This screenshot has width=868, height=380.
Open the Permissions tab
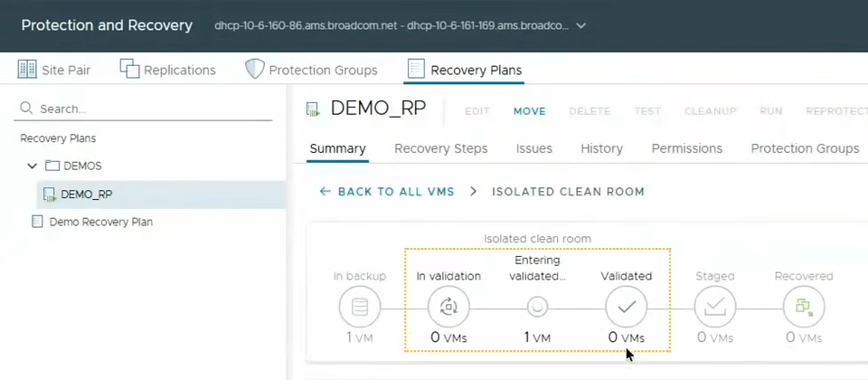[687, 148]
